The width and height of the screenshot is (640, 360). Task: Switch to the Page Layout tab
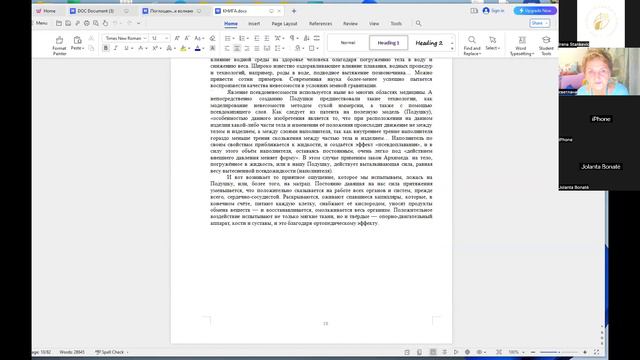coord(284,24)
